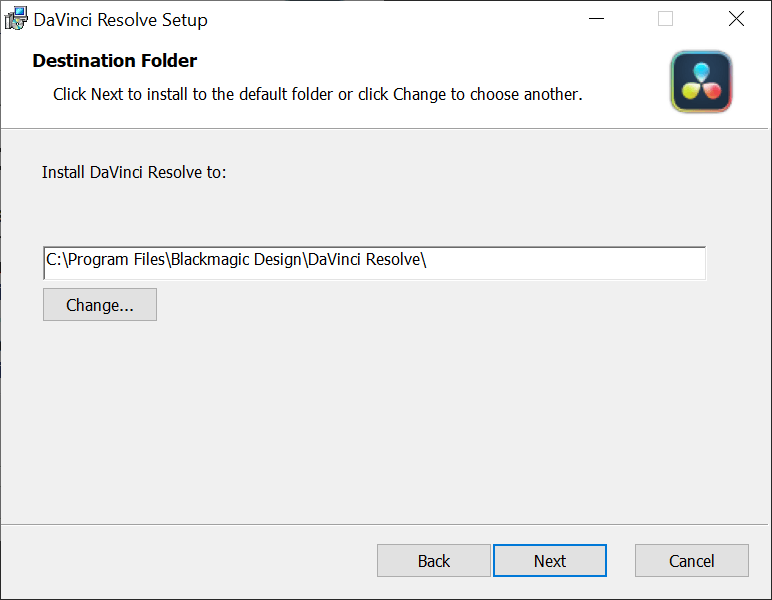Open system menu via title bar installer icon

pyautogui.click(x=16, y=19)
